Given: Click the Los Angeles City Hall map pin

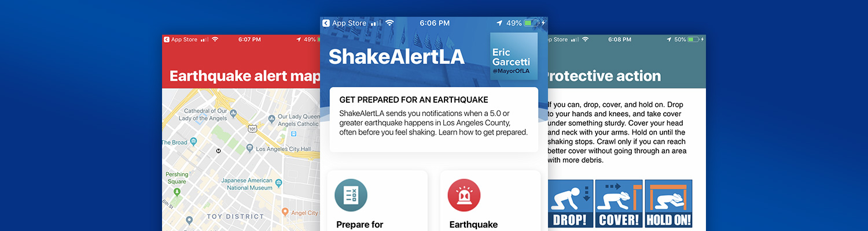Looking at the screenshot, I should [x=249, y=148].
